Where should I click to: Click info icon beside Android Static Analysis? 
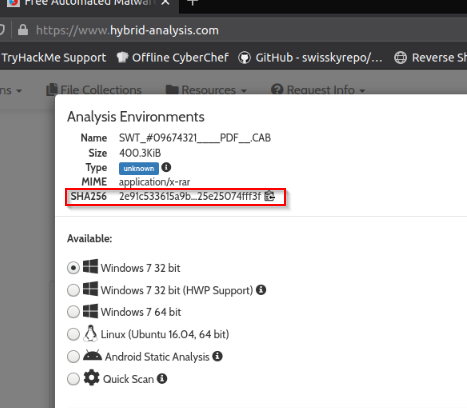(x=217, y=356)
